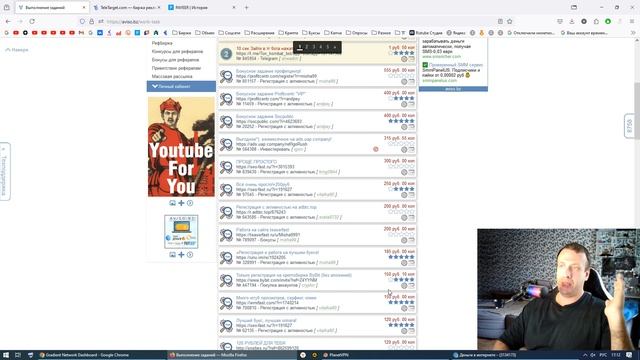640x360 pixels.
Task: Click the image icon below the Youtube For You banner
Action: (x=173, y=203)
